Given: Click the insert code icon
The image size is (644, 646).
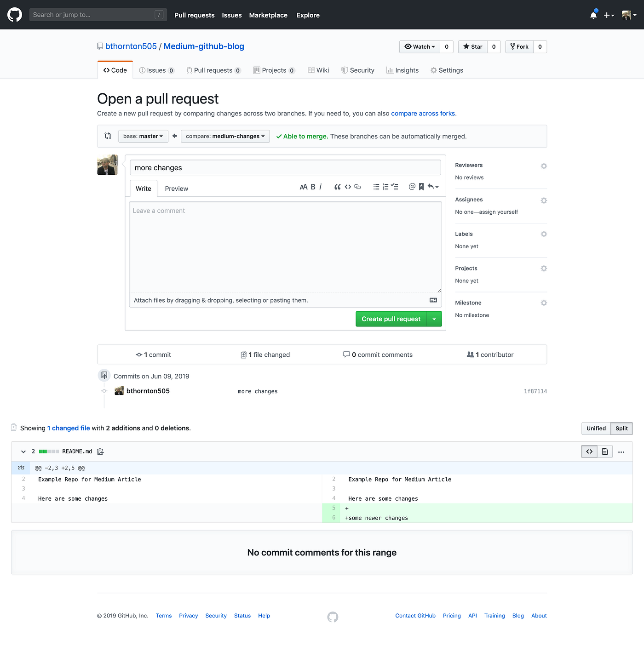Looking at the screenshot, I should 348,187.
